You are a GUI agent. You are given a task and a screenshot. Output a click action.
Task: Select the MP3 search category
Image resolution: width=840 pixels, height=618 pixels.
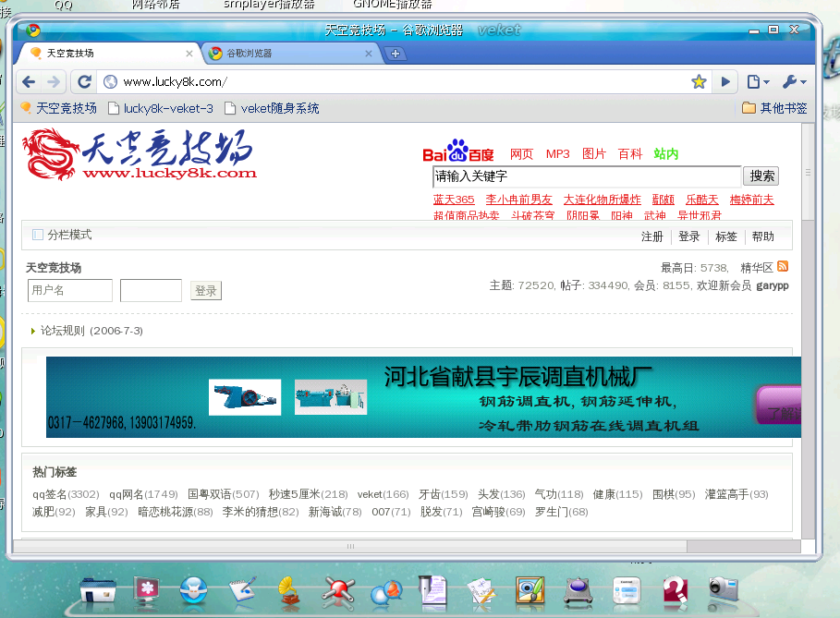[557, 154]
